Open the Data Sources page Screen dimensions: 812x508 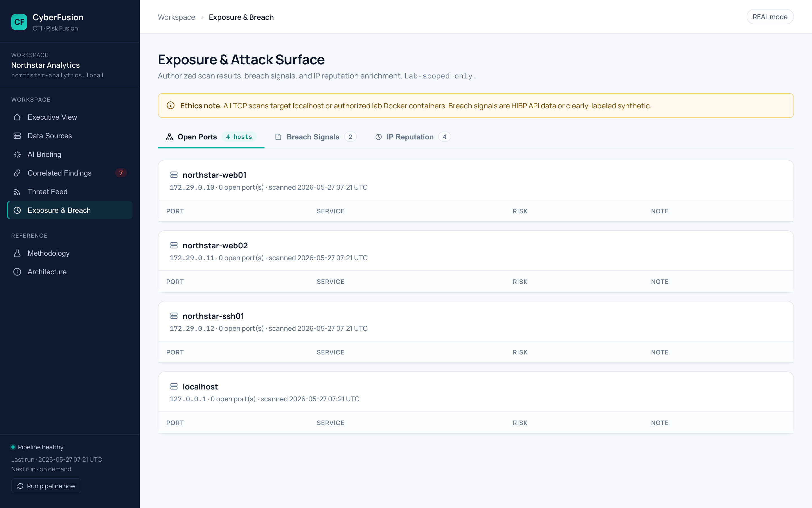[69, 136]
